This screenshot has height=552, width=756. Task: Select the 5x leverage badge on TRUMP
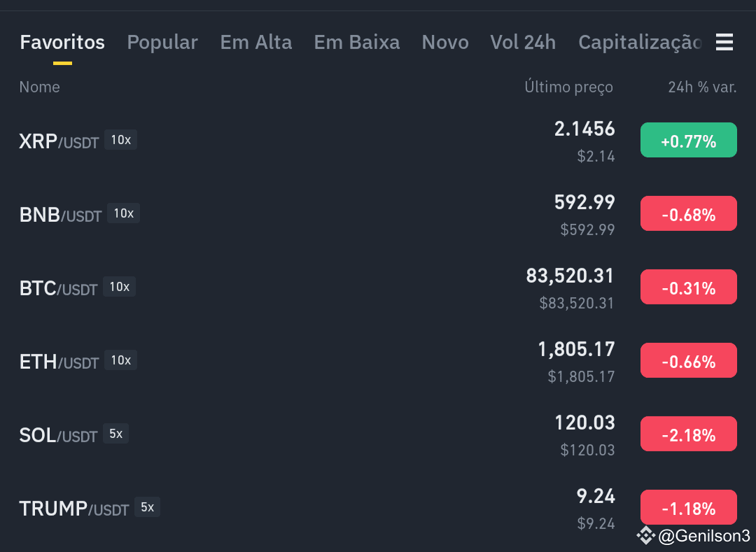click(x=147, y=507)
